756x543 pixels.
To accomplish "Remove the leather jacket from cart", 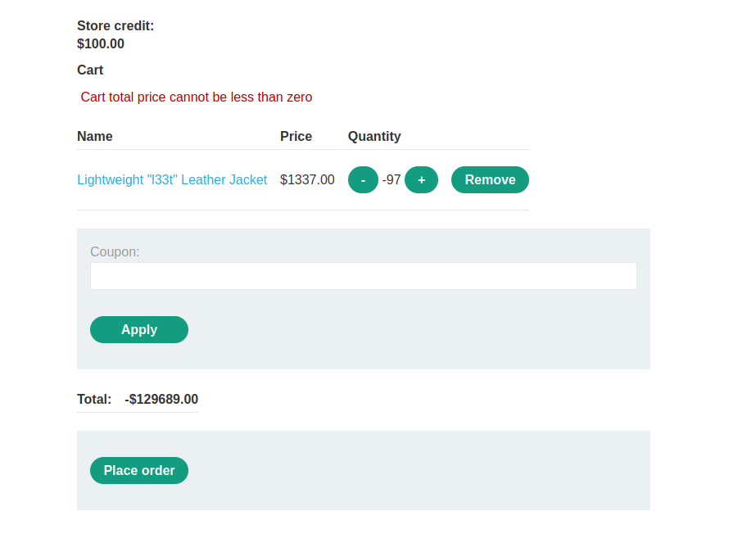I will (490, 180).
